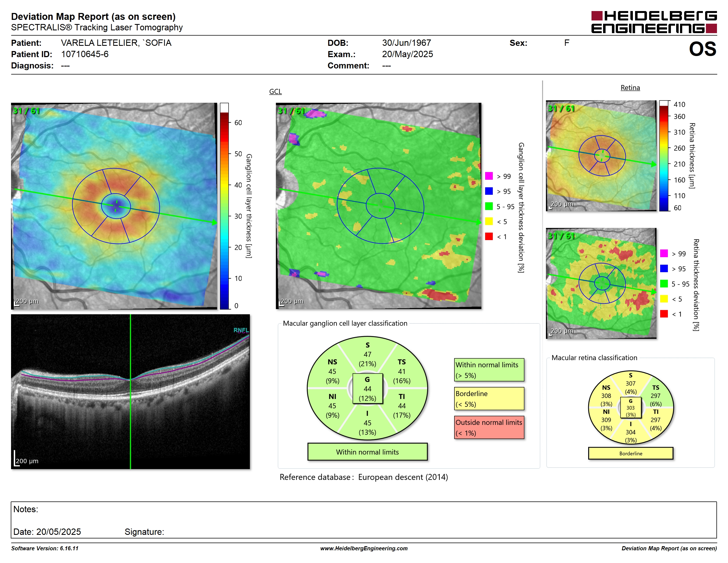
Task: Click the red < 1 swatch in GCL legend
Action: point(489,237)
